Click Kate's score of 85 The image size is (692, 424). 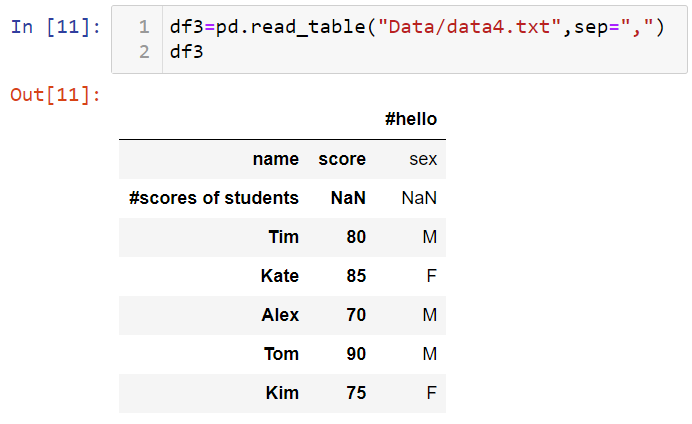tap(356, 276)
